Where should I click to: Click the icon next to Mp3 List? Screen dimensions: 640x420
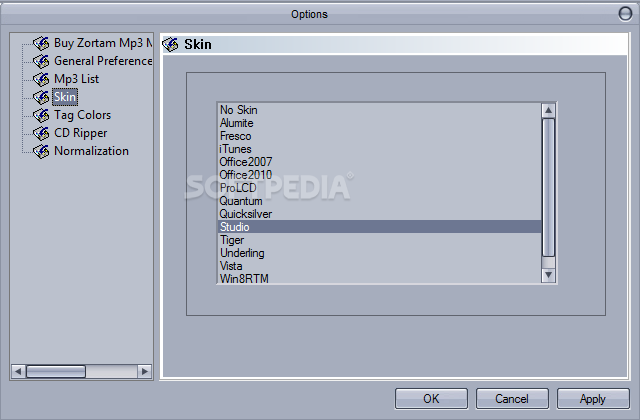pos(41,79)
